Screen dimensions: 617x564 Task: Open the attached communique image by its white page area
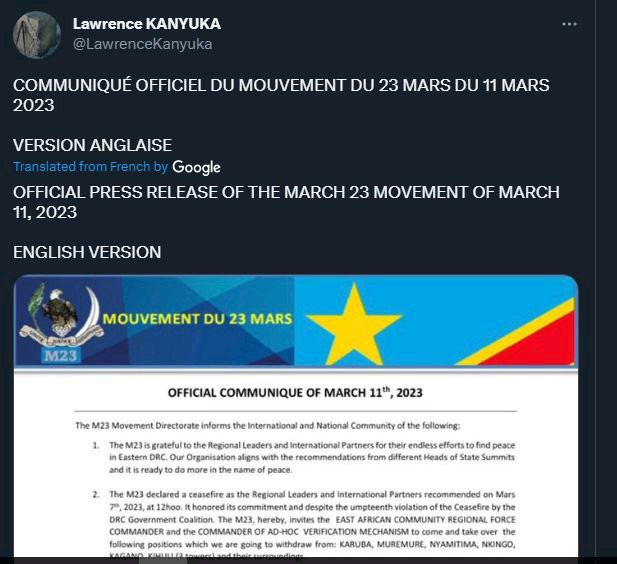pos(296,464)
